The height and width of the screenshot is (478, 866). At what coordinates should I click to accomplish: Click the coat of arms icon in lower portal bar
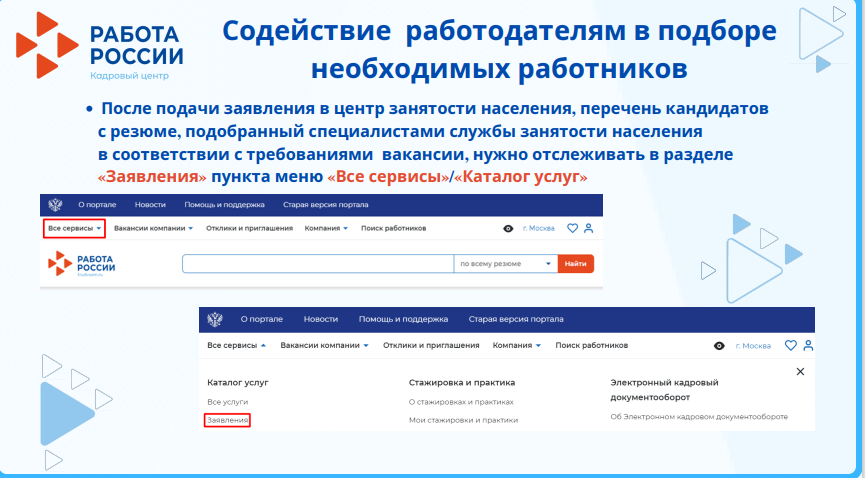(x=215, y=319)
